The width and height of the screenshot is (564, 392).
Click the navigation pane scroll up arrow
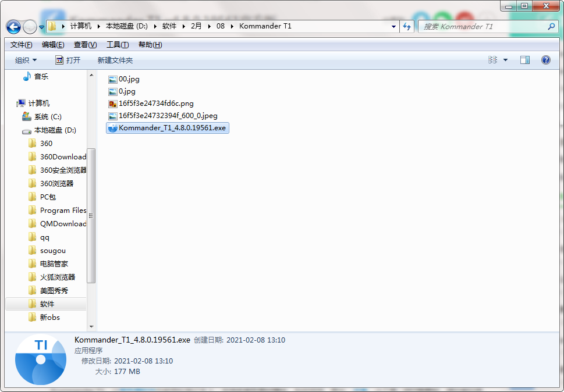tap(91, 76)
